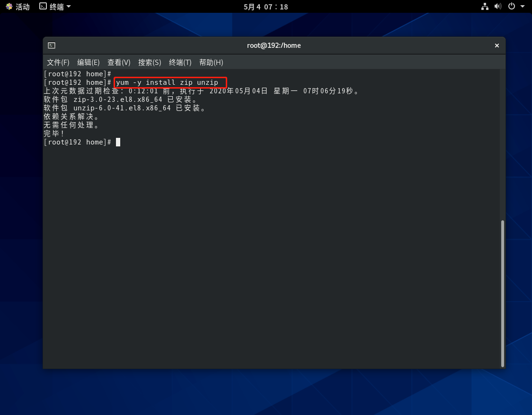Expand the system menu arrow beside power icon
Image resolution: width=532 pixels, height=415 pixels.
point(523,7)
